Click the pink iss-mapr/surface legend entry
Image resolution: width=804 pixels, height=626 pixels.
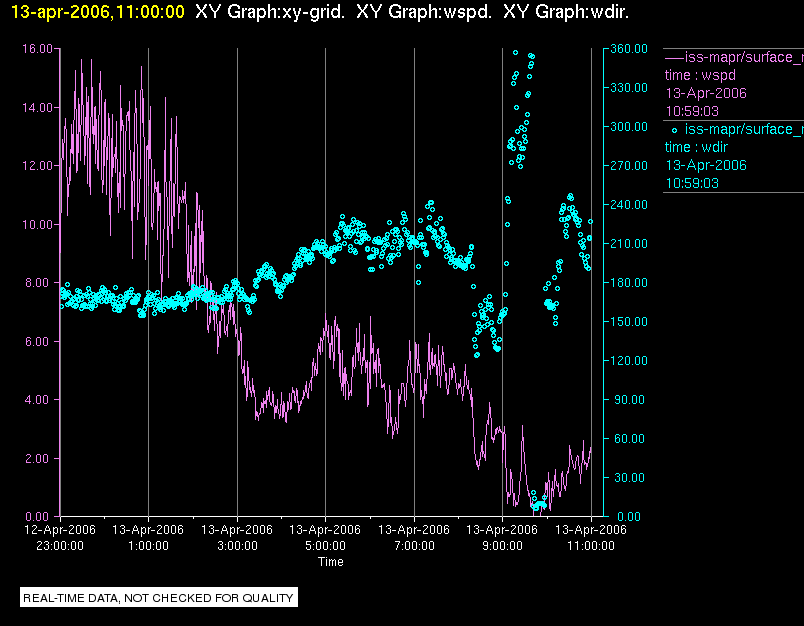744,57
